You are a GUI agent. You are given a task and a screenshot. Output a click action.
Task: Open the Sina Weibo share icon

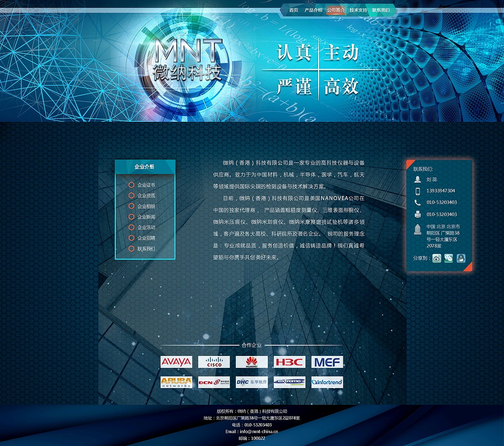click(436, 259)
